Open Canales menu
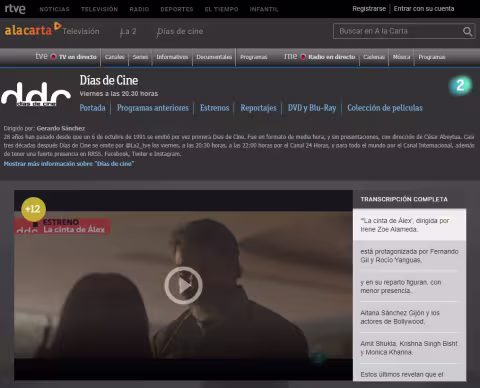 coord(115,57)
